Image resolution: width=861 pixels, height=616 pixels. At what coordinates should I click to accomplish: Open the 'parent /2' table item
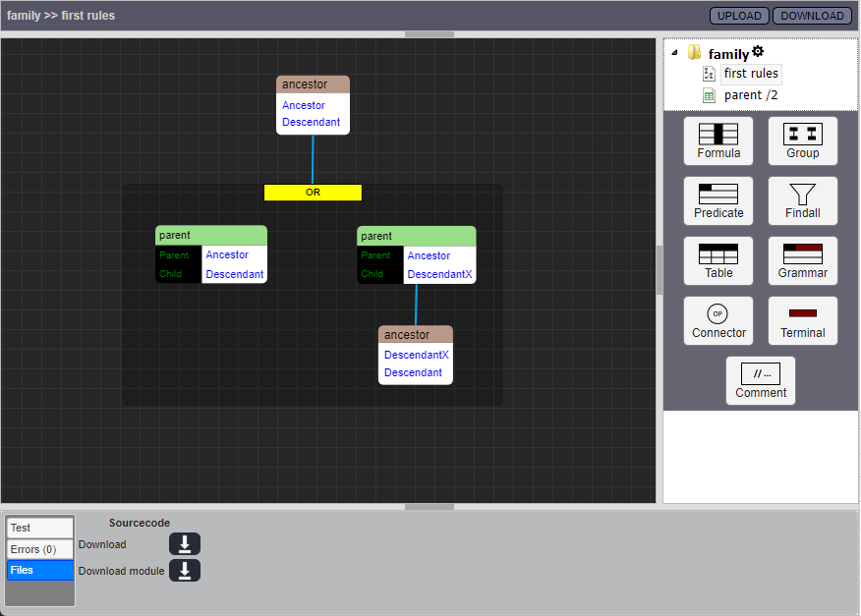click(750, 95)
